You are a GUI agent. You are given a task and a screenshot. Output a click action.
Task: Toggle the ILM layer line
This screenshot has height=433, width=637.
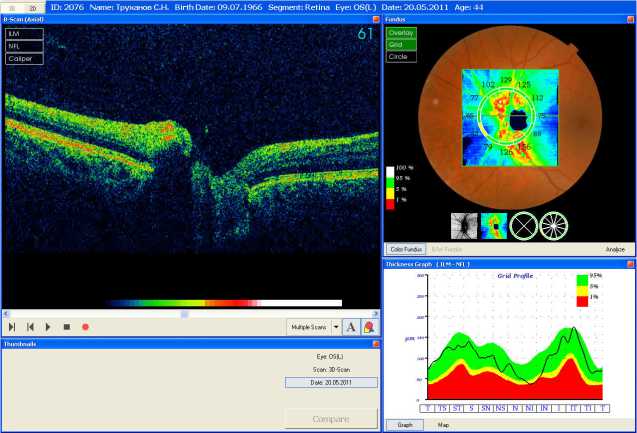coord(24,33)
